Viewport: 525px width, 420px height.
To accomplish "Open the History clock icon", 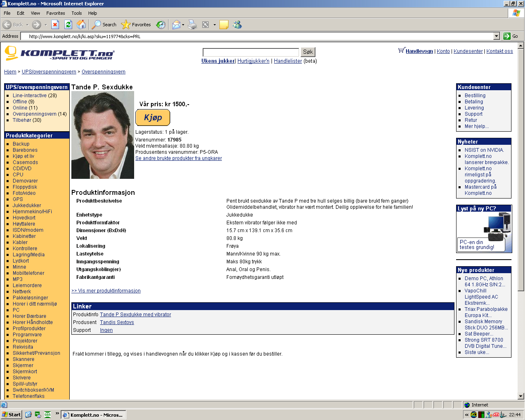I will 161,25.
